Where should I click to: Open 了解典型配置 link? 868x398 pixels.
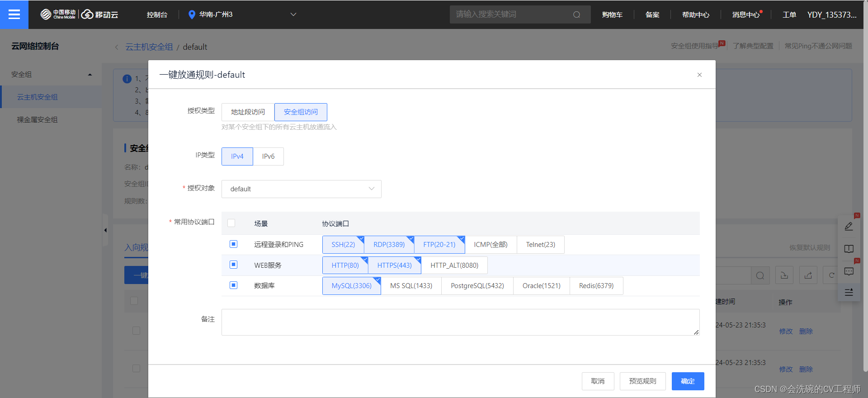point(753,46)
